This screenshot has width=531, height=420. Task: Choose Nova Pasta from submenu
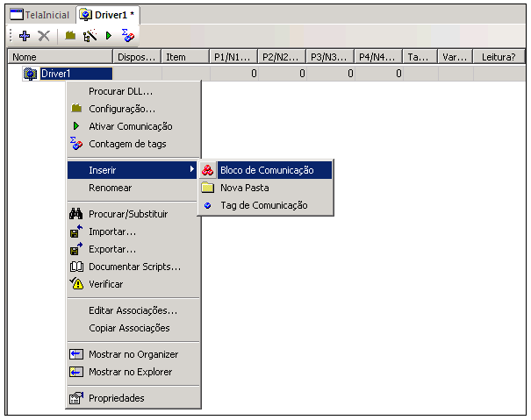coord(244,188)
